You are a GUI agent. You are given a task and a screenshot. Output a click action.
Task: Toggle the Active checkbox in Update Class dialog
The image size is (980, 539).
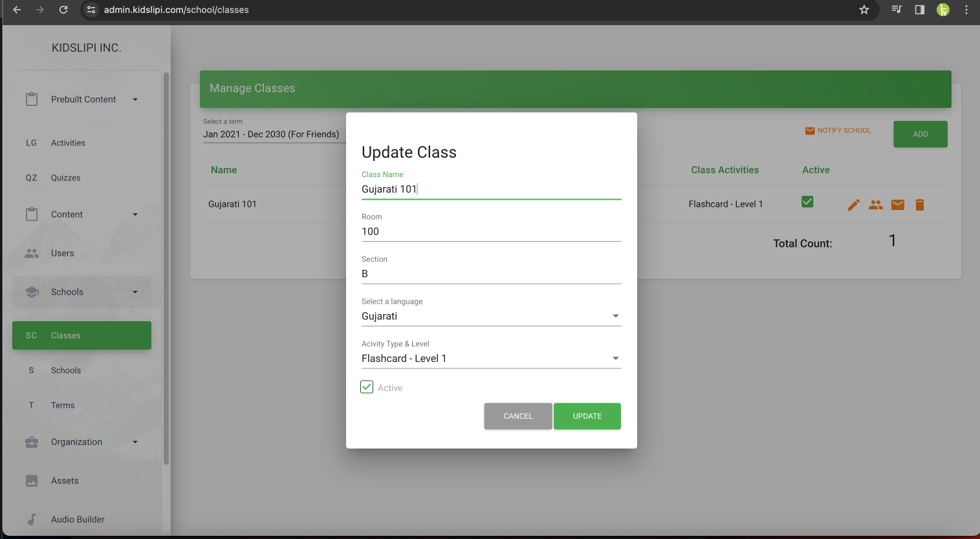[x=367, y=387]
